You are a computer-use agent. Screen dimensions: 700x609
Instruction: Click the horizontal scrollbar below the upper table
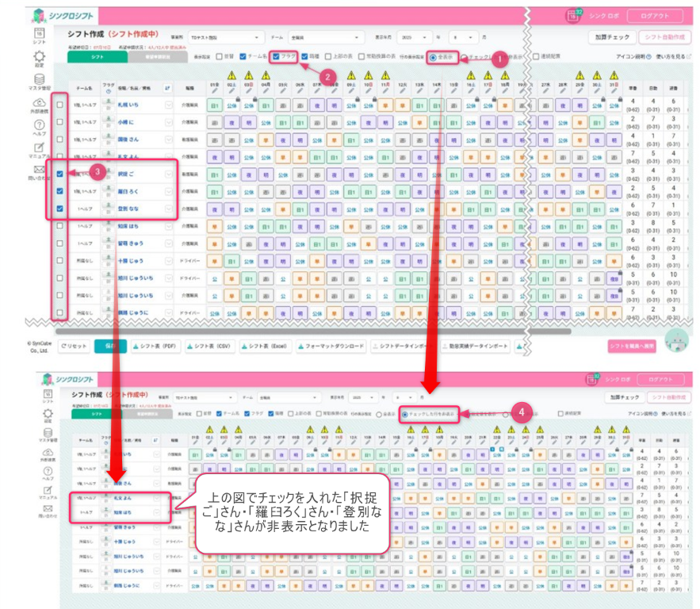[x=317, y=331]
